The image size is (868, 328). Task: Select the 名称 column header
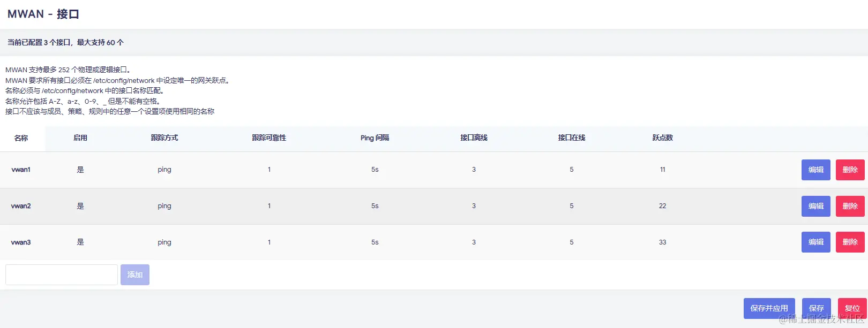pyautogui.click(x=21, y=138)
